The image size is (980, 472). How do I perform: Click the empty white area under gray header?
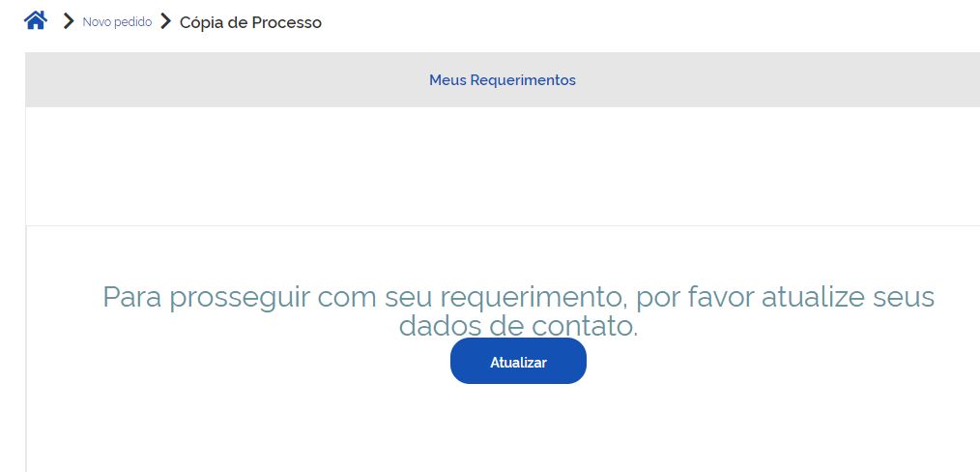[503, 164]
